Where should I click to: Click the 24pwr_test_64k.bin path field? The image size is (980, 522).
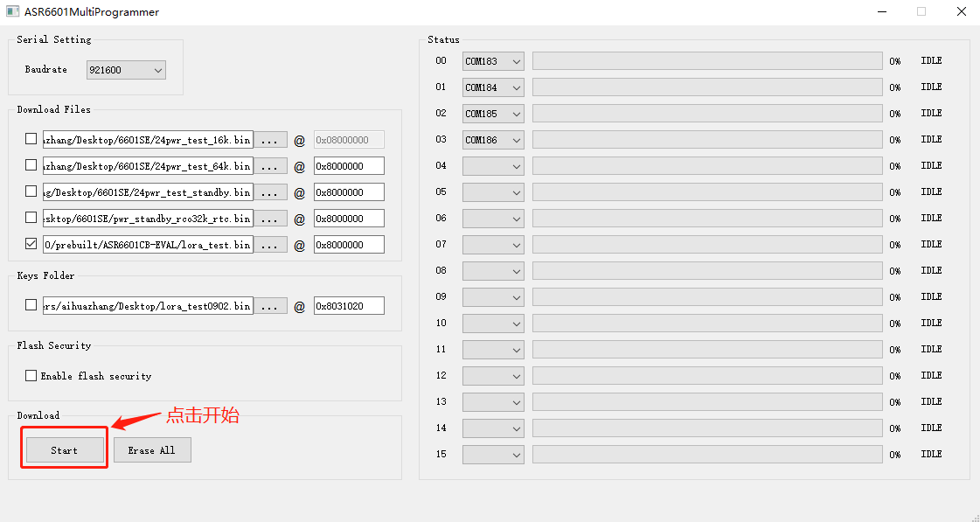point(148,166)
